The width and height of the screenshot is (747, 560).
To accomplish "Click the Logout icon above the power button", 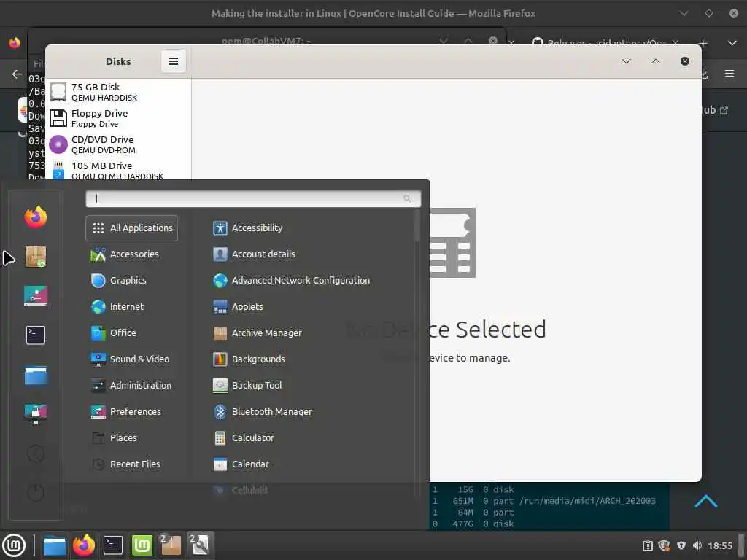I will click(36, 453).
